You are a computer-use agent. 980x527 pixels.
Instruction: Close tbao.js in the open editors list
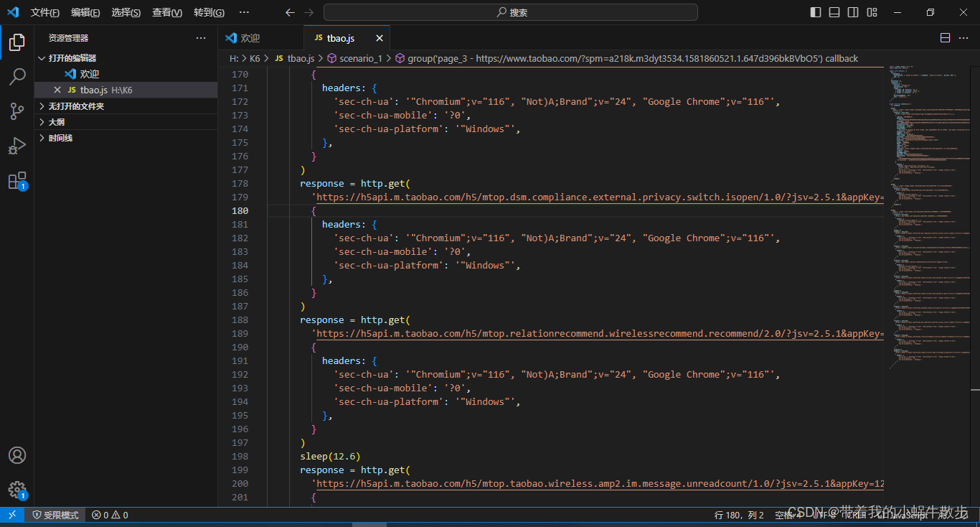coord(57,90)
